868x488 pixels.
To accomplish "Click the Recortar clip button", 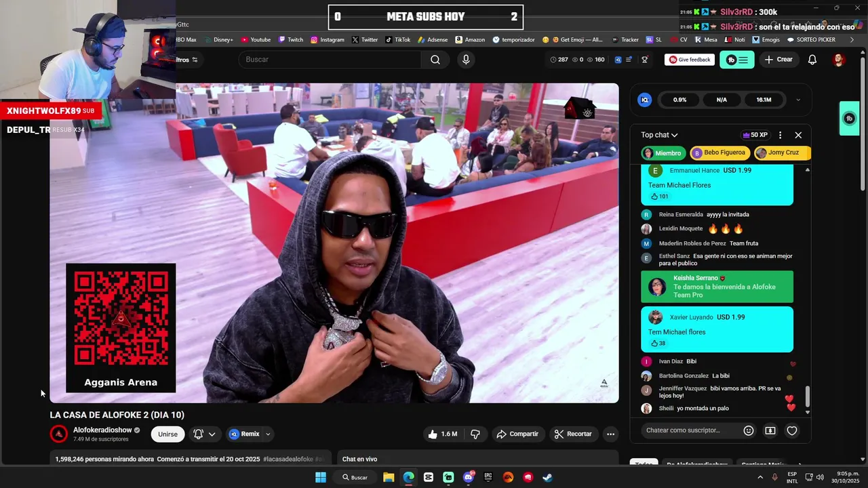I will [574, 434].
